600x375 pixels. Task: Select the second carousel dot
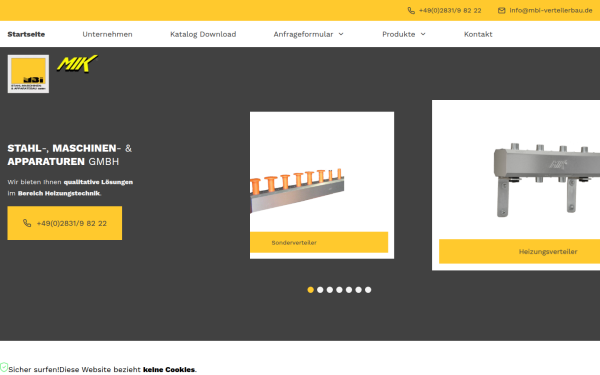click(x=320, y=290)
